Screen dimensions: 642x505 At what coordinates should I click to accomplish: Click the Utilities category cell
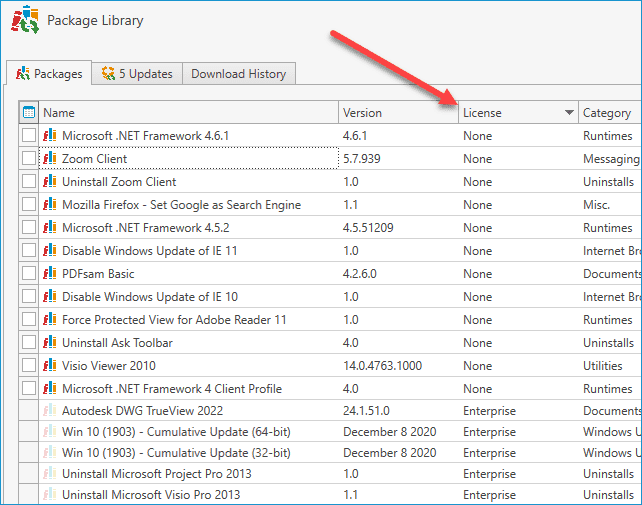602,365
